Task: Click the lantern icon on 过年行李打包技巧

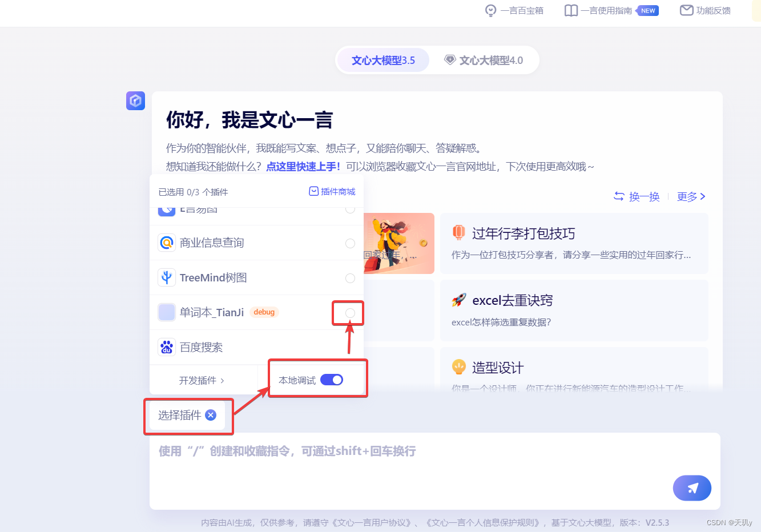Action: [x=459, y=233]
